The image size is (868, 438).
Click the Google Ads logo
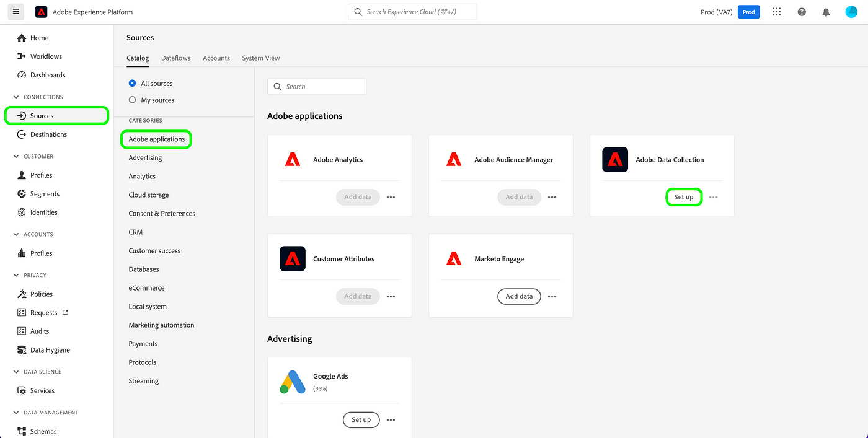click(x=293, y=382)
